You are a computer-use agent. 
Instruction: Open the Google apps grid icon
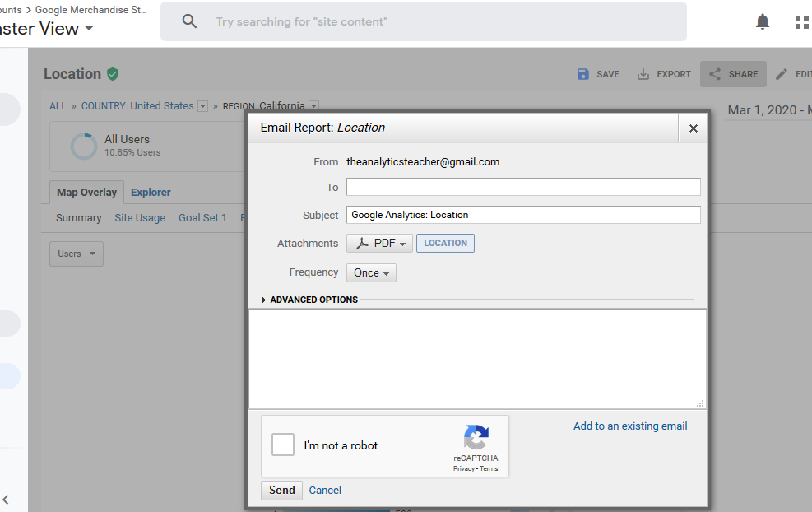(801, 22)
